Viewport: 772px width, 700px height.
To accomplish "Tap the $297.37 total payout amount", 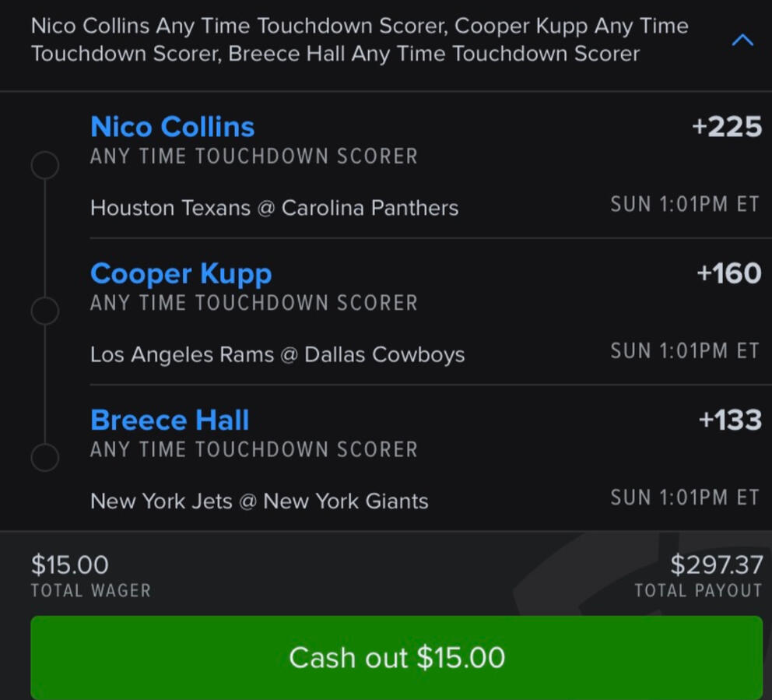I will [x=717, y=565].
